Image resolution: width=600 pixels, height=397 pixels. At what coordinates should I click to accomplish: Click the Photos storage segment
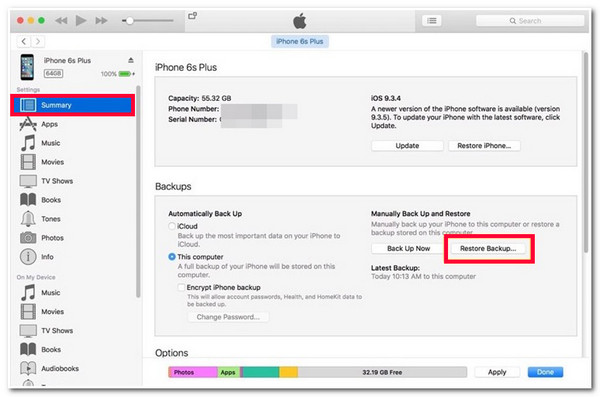[193, 372]
